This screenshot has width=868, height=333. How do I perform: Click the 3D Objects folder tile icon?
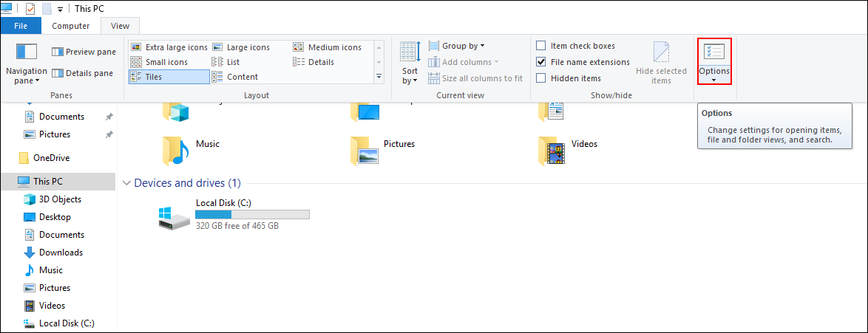pos(176,111)
